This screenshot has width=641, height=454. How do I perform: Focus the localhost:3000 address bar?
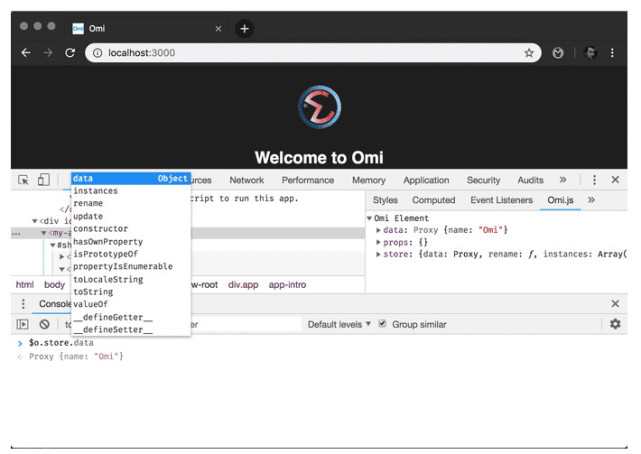pyautogui.click(x=313, y=53)
